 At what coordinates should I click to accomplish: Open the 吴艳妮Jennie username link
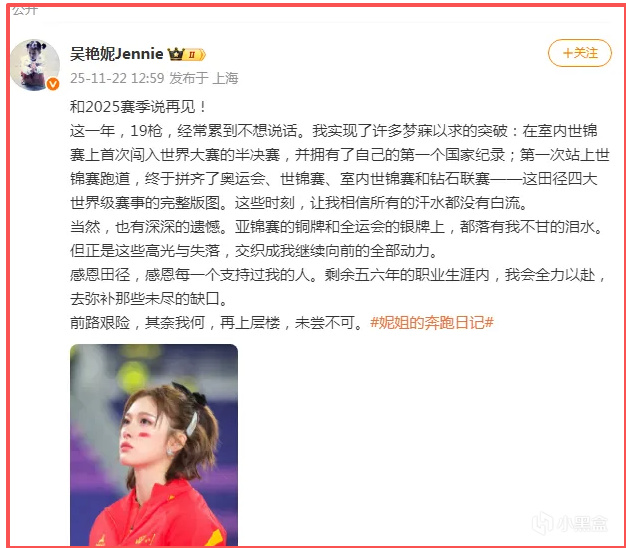click(117, 54)
